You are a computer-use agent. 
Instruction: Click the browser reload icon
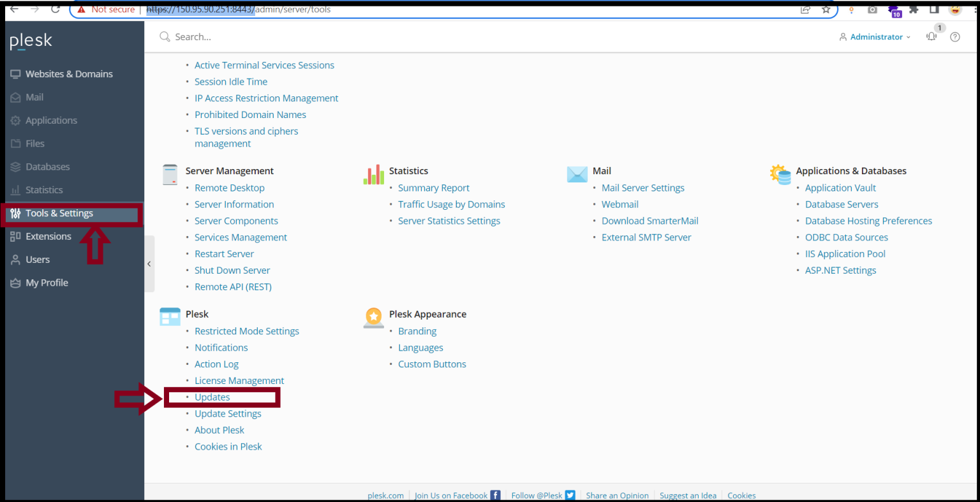click(56, 9)
